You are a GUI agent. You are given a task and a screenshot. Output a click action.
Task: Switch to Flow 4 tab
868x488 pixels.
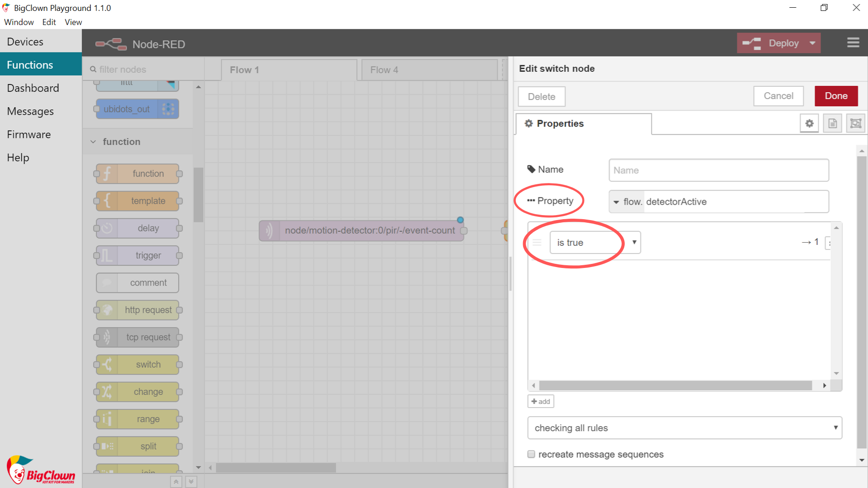429,70
